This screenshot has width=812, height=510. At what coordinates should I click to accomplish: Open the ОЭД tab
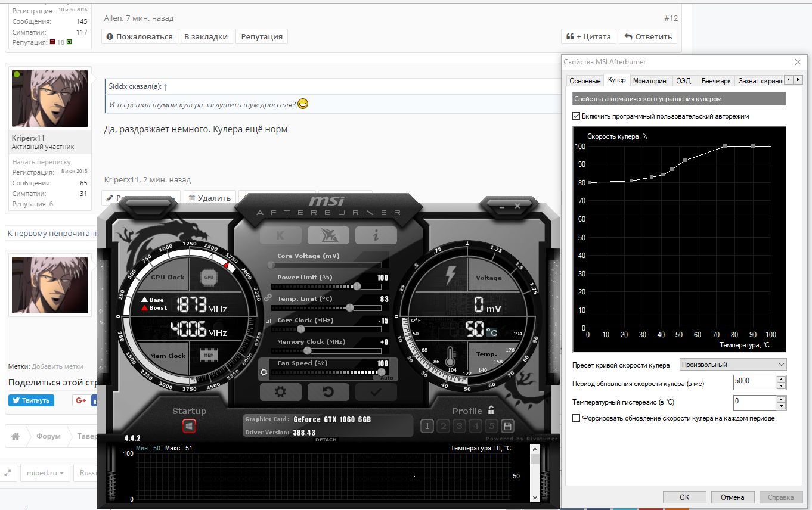tap(684, 81)
